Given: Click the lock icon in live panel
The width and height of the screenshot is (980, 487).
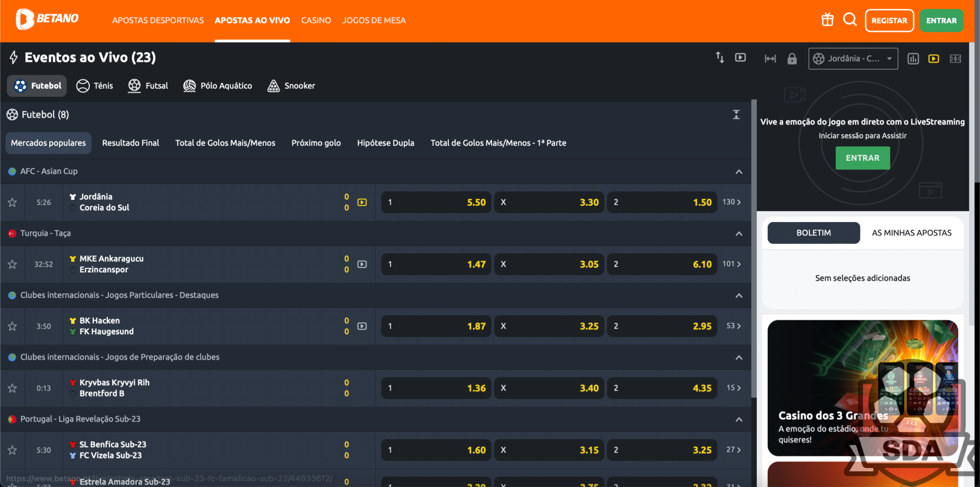Looking at the screenshot, I should pos(792,59).
